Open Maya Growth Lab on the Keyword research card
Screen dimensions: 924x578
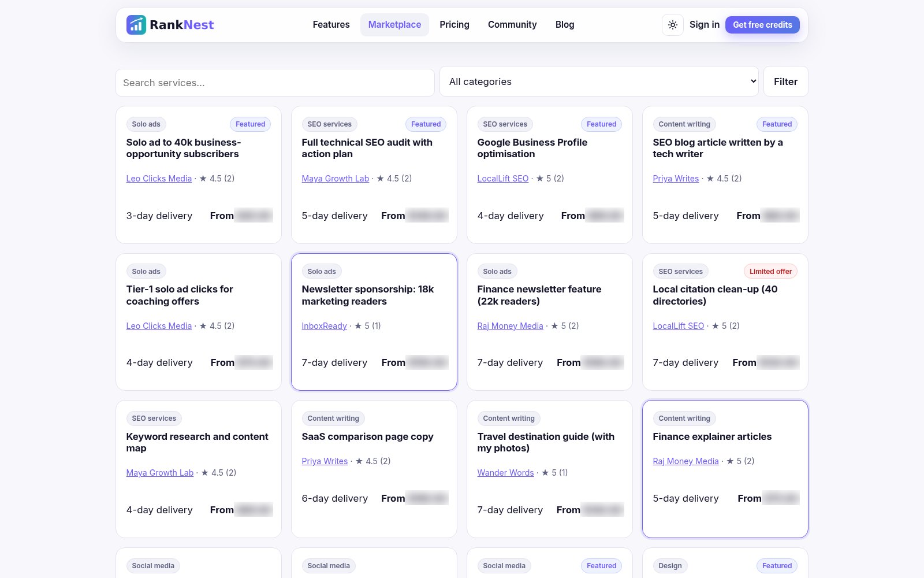pyautogui.click(x=160, y=473)
